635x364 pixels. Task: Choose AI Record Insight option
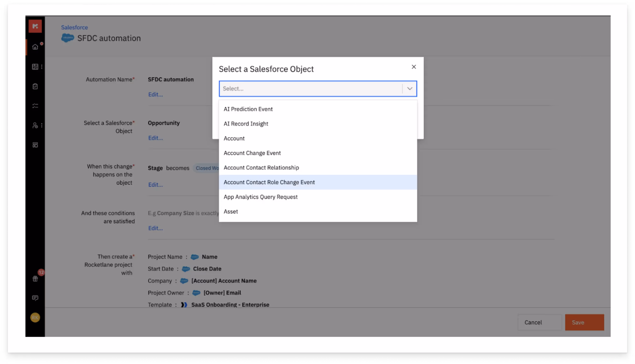click(x=318, y=124)
